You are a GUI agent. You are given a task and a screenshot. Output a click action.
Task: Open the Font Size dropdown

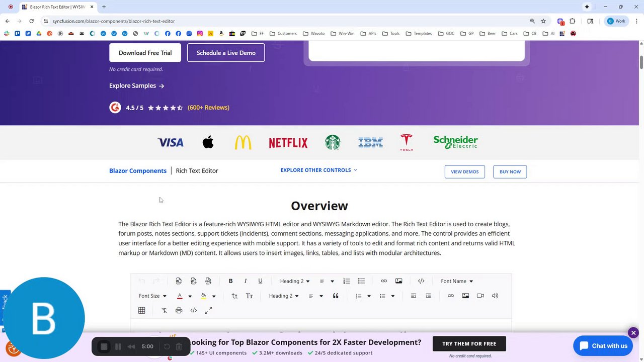(x=152, y=296)
